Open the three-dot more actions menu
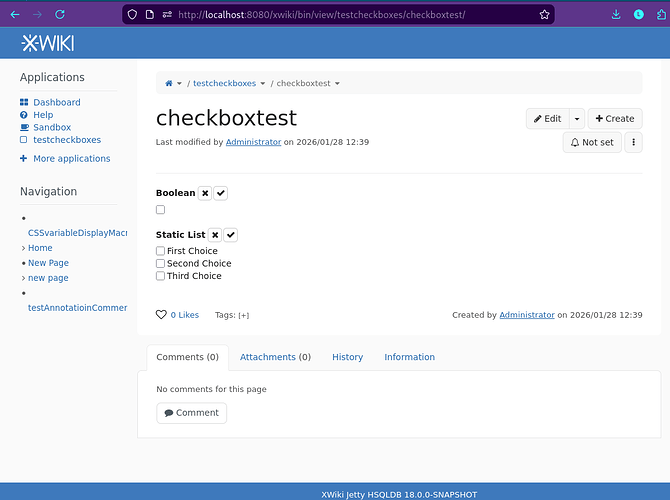Image resolution: width=670 pixels, height=500 pixels. coord(633,143)
